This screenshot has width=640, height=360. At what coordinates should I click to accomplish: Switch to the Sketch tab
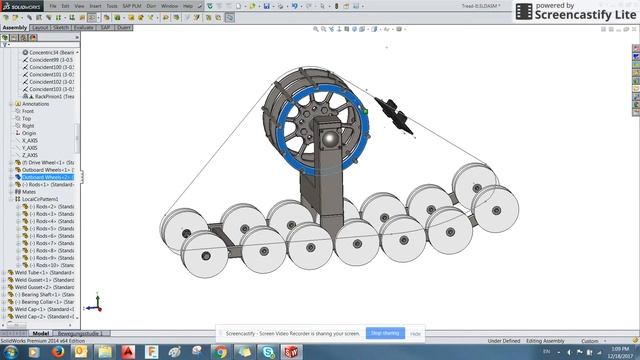(61, 27)
